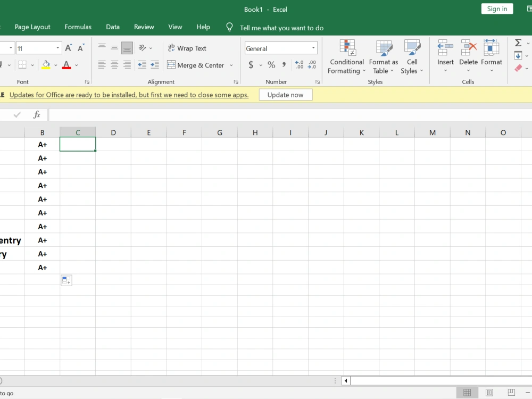Decrease font size with the small A icon
The width and height of the screenshot is (532, 399).
point(81,48)
